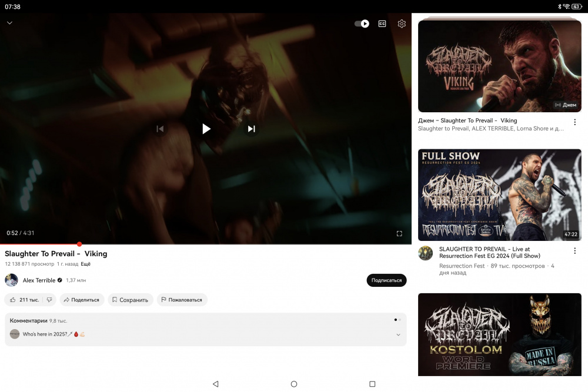Click the Slaughter to Prevail, ALEX TERRIBLE subtitle

[491, 128]
